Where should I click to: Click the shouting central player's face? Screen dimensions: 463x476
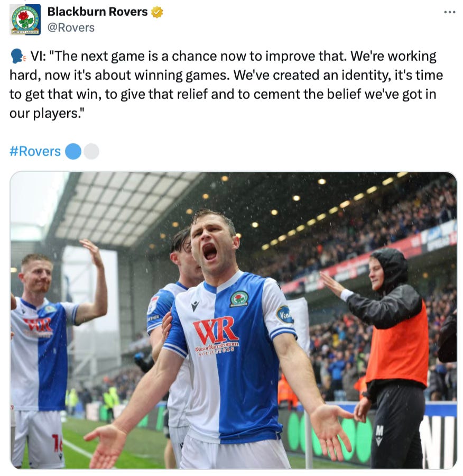click(214, 240)
